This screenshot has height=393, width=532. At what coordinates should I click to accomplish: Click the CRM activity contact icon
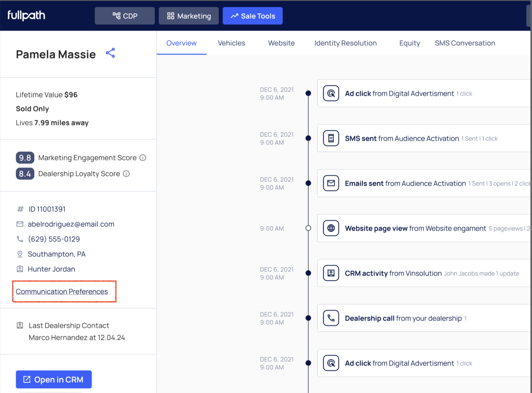(x=331, y=273)
